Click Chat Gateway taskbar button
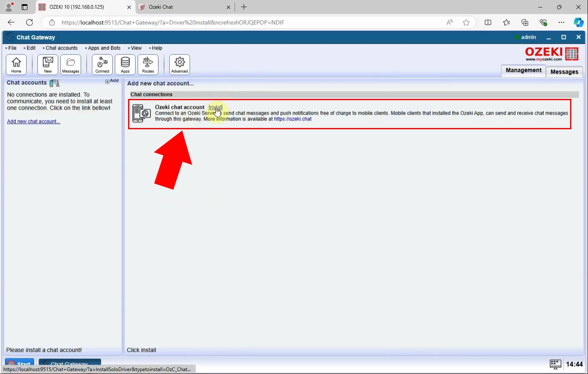The width and height of the screenshot is (588, 374). coord(70,362)
